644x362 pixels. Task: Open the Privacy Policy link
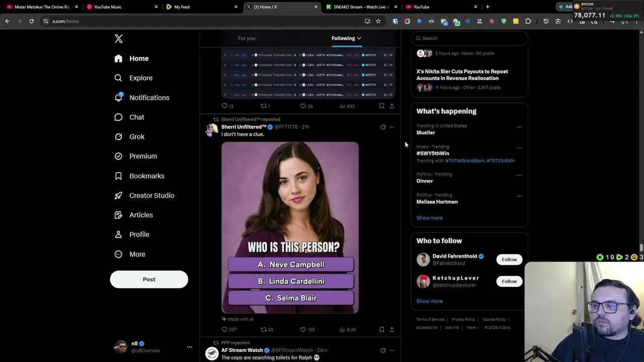point(463,320)
